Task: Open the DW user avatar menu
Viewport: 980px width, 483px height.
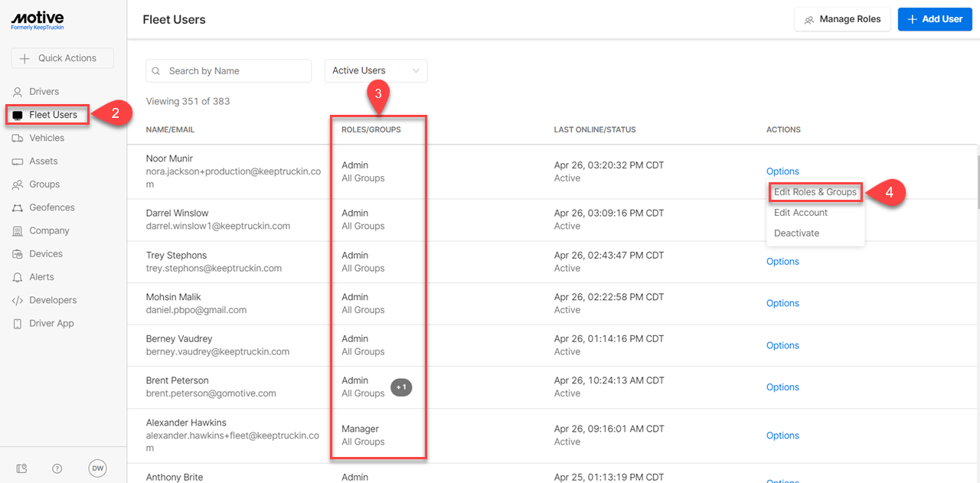Action: point(97,468)
